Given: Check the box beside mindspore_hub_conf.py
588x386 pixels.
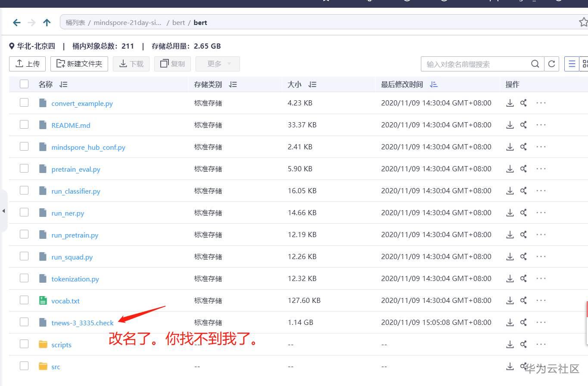Looking at the screenshot, I should point(24,146).
